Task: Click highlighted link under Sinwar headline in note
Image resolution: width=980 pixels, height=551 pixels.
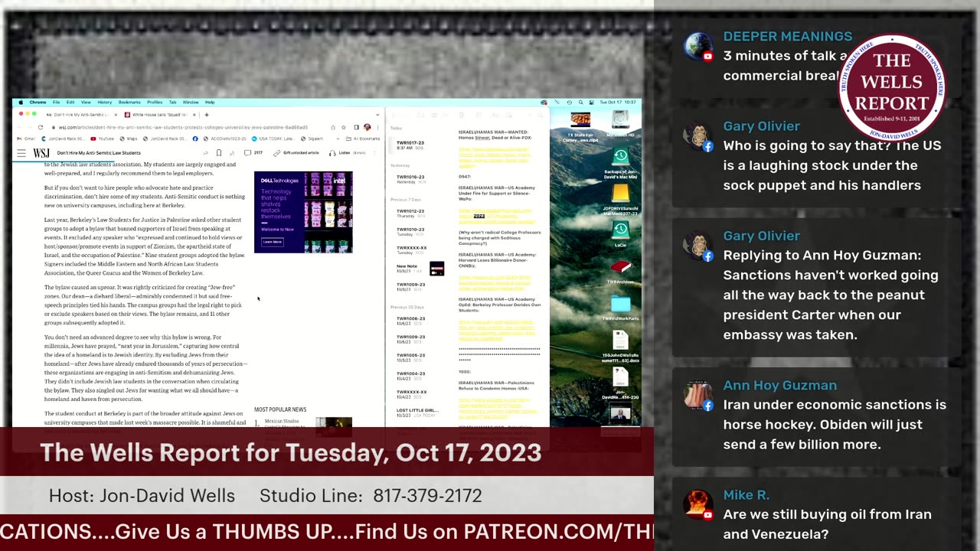Action: coord(493,157)
